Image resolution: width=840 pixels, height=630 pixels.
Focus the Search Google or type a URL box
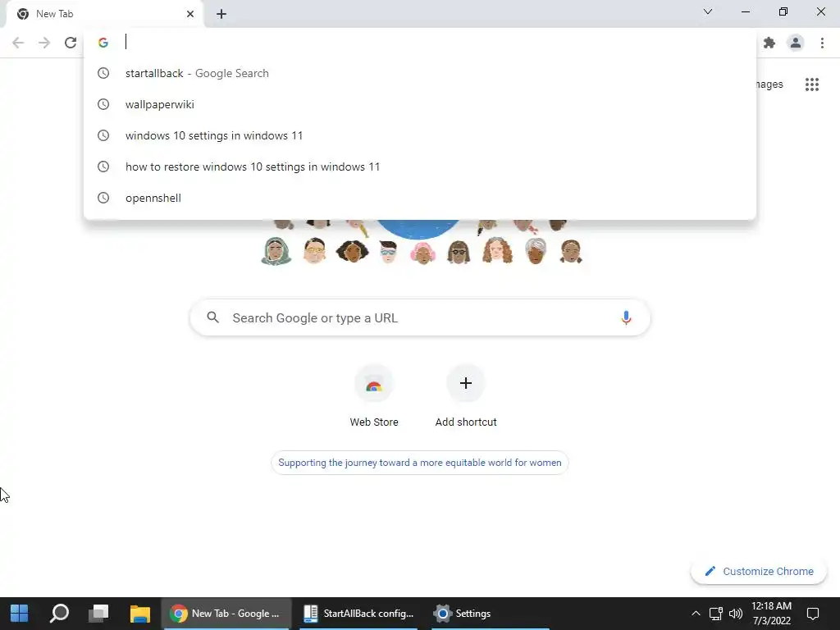point(420,317)
